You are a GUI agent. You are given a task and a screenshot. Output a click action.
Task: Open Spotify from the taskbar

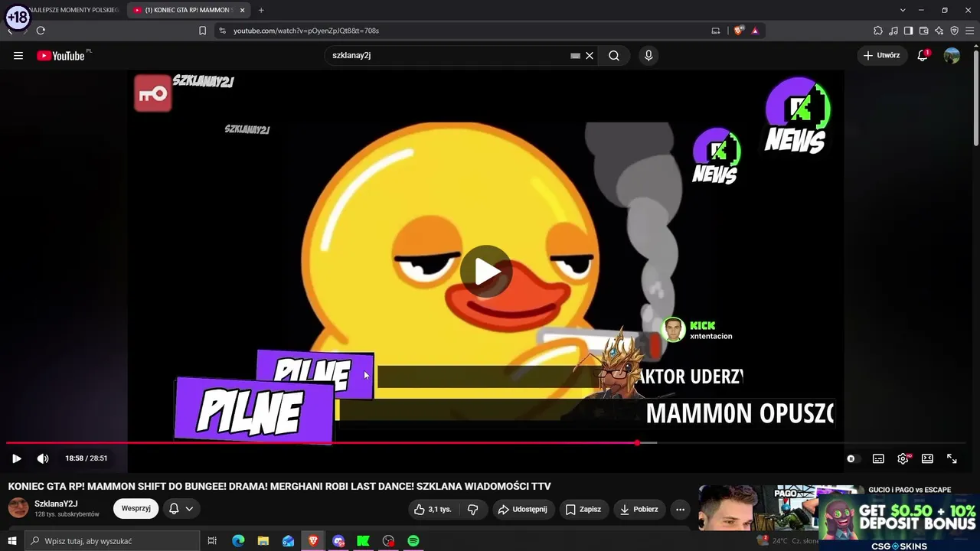(413, 541)
